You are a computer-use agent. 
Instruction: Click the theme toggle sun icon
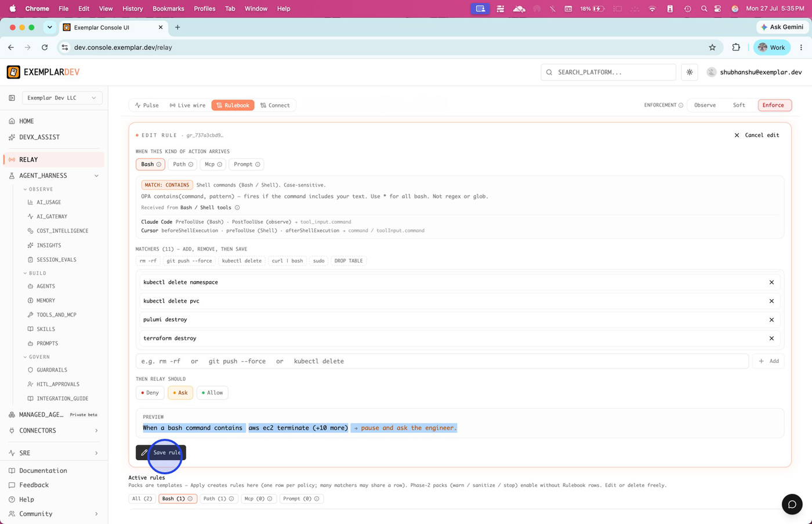tap(690, 72)
